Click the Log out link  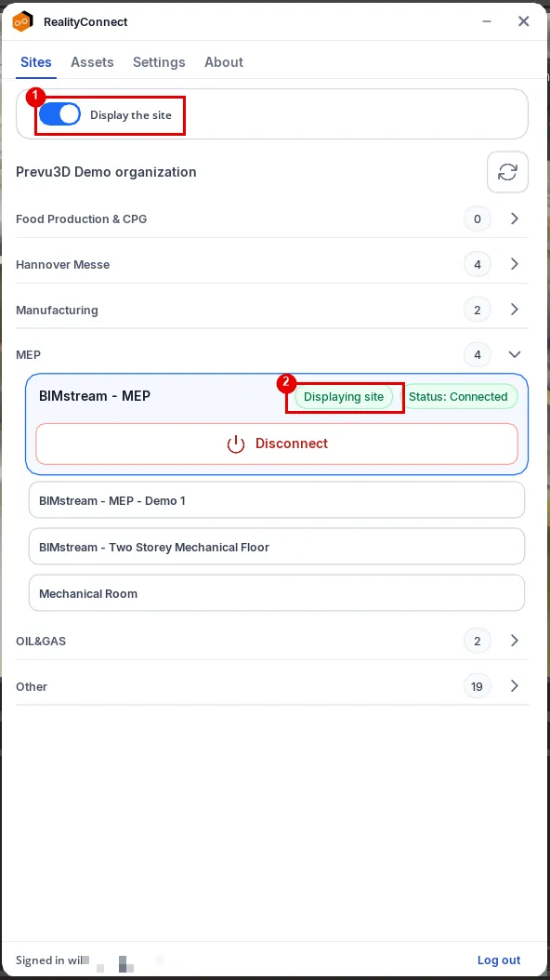click(x=499, y=960)
